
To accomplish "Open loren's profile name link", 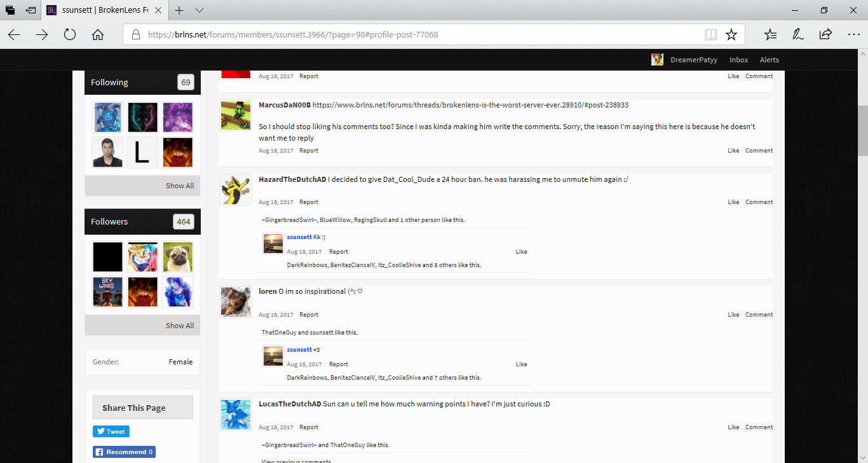I will pyautogui.click(x=268, y=291).
